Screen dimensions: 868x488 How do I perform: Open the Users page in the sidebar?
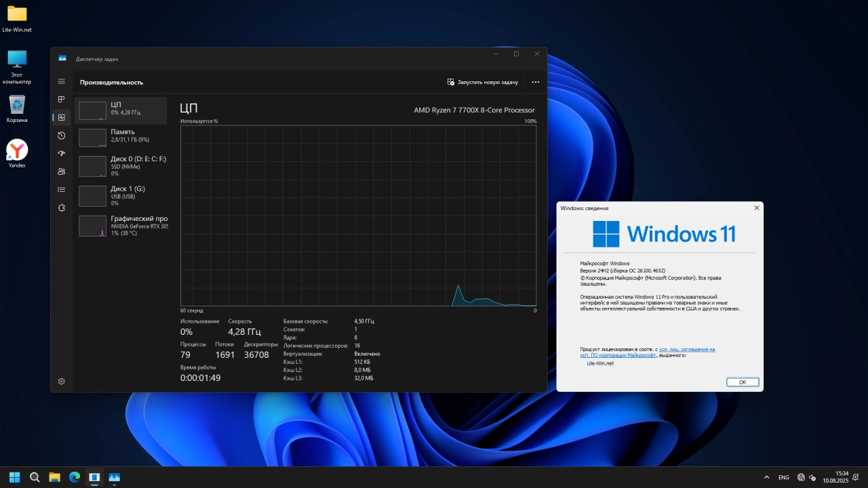pos(61,171)
